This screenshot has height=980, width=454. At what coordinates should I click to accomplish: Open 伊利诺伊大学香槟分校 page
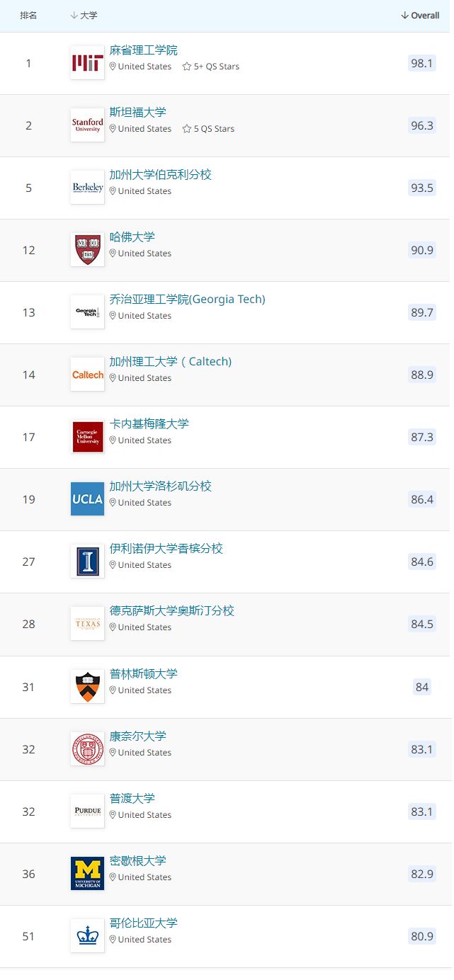click(166, 549)
